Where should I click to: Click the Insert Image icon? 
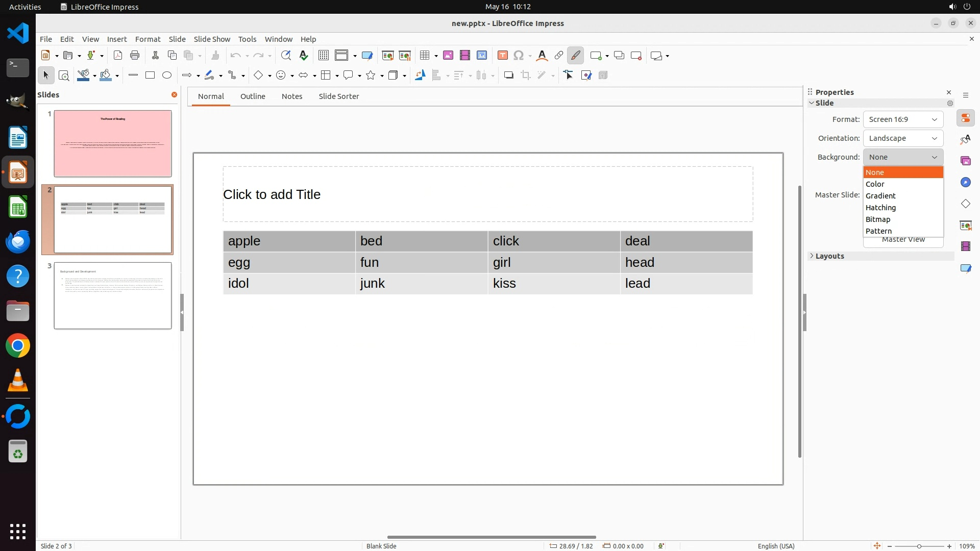pos(448,56)
